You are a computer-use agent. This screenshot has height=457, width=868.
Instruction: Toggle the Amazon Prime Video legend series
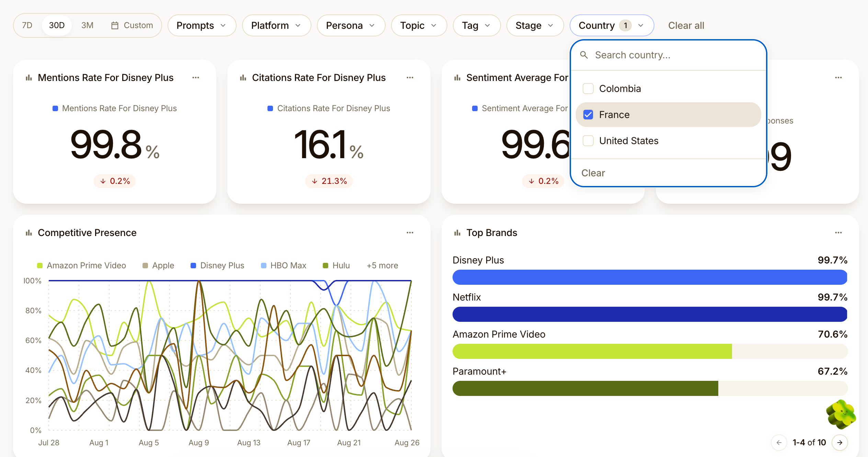point(82,266)
